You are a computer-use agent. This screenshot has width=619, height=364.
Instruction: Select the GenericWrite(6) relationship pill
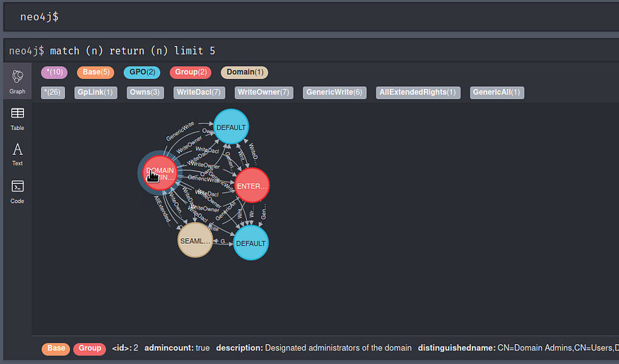(335, 93)
